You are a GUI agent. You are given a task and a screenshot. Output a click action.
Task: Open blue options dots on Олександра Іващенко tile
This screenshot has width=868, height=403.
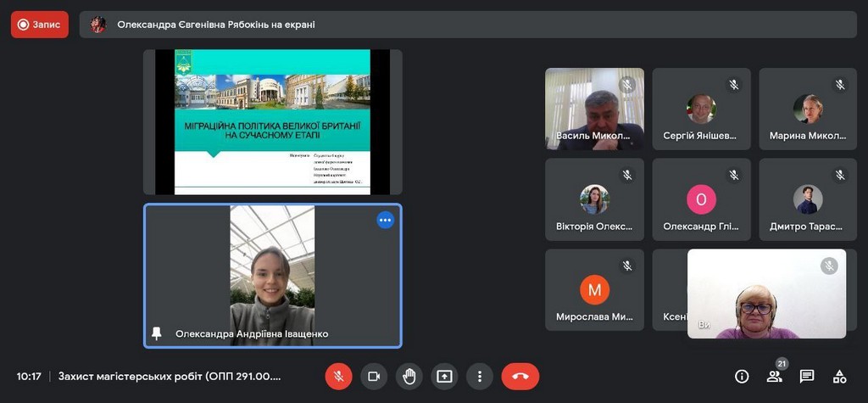pyautogui.click(x=386, y=221)
